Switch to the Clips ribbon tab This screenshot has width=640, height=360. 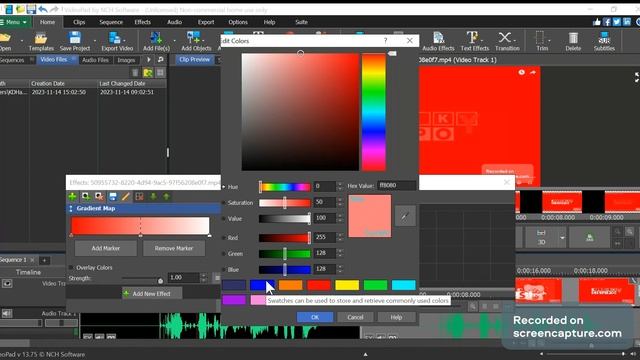coord(79,22)
